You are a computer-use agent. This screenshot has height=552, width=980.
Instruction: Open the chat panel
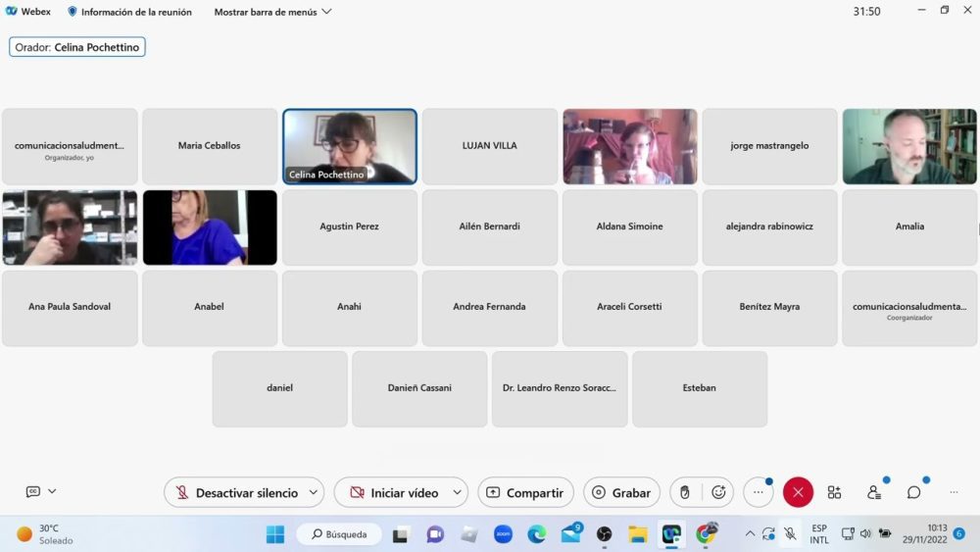913,492
